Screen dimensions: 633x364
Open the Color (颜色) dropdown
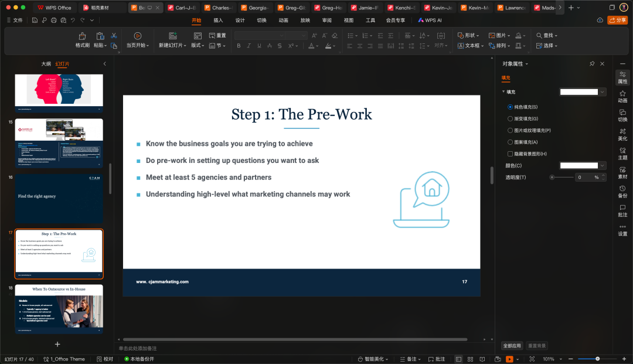click(603, 165)
